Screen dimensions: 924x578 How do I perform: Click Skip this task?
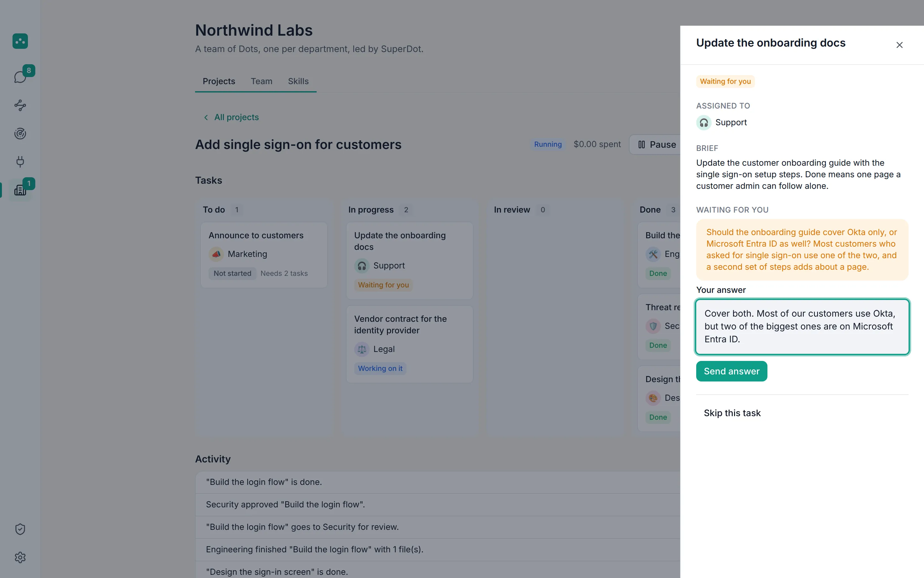(732, 413)
